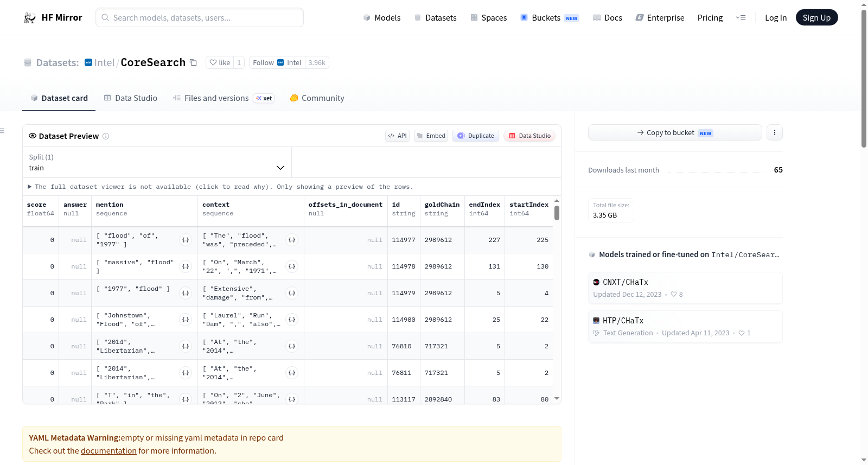Image resolution: width=868 pixels, height=465 pixels.
Task: Click the HF Mirror logo
Action: pyautogui.click(x=53, y=17)
